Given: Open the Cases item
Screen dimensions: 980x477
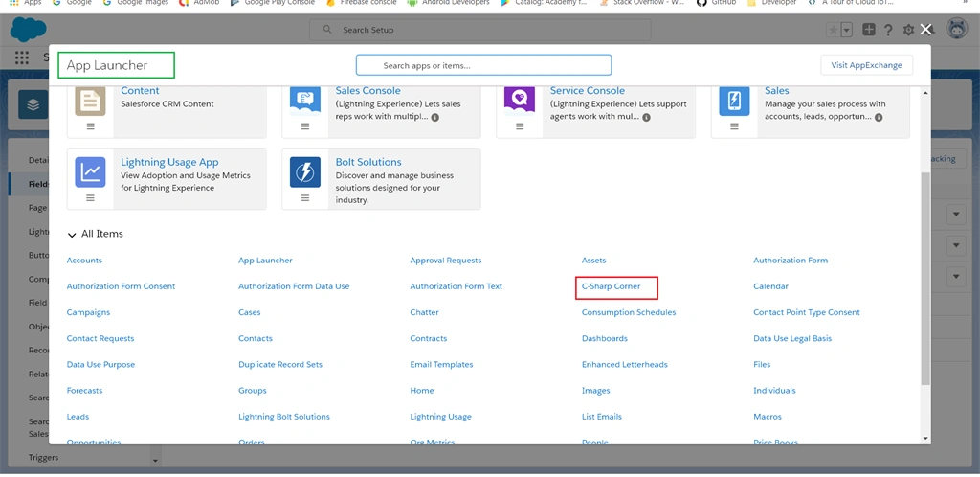Looking at the screenshot, I should click(250, 312).
